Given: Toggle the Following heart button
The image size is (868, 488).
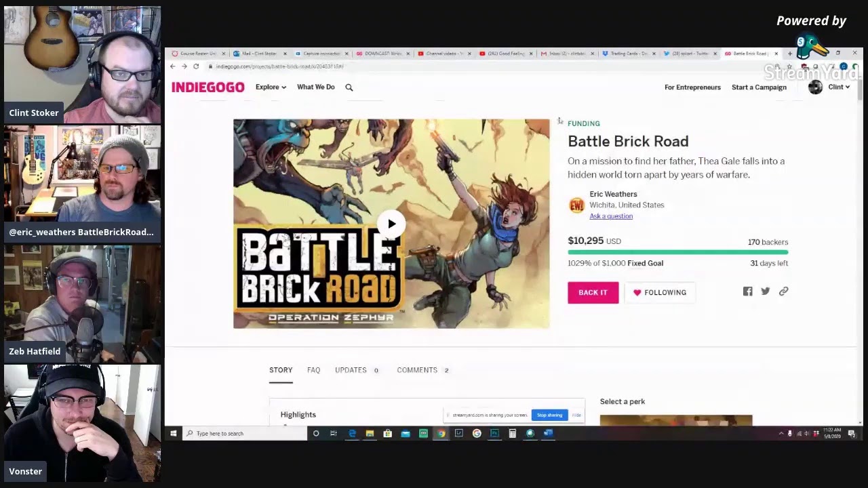Looking at the screenshot, I should [659, 293].
